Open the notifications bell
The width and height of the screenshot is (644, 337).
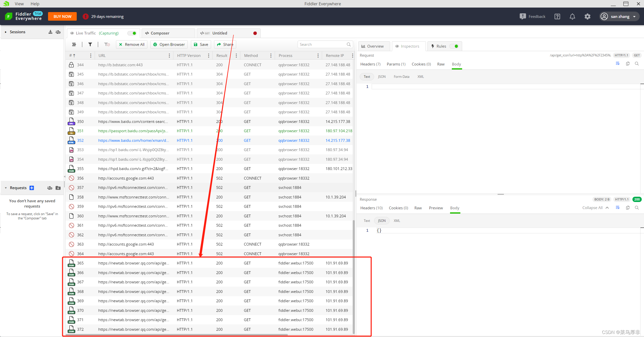point(572,17)
